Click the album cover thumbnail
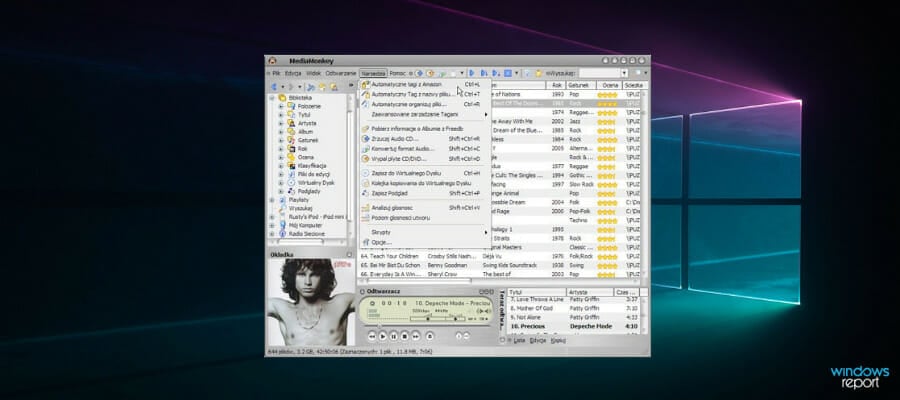This screenshot has width=900, height=400. [312, 302]
